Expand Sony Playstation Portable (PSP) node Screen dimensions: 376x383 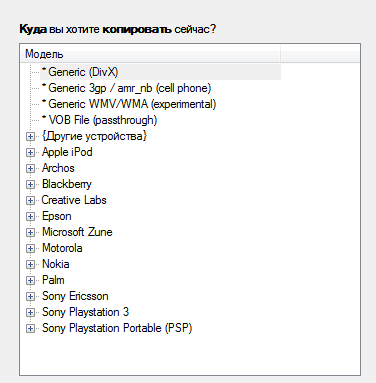tap(30, 328)
